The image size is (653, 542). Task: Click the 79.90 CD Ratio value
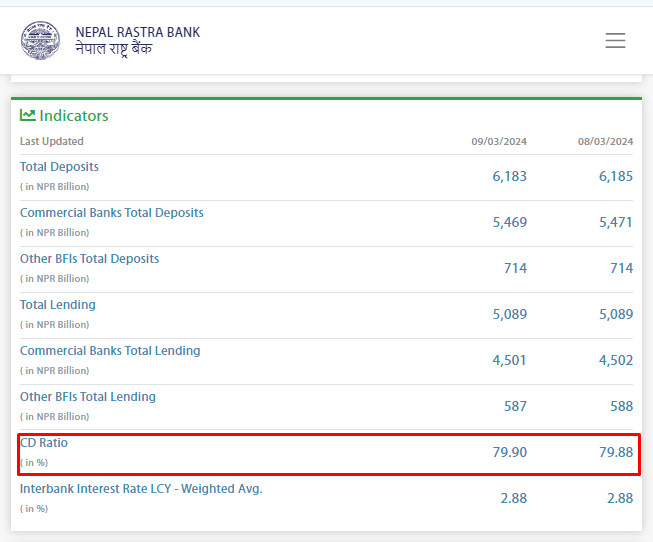click(509, 453)
